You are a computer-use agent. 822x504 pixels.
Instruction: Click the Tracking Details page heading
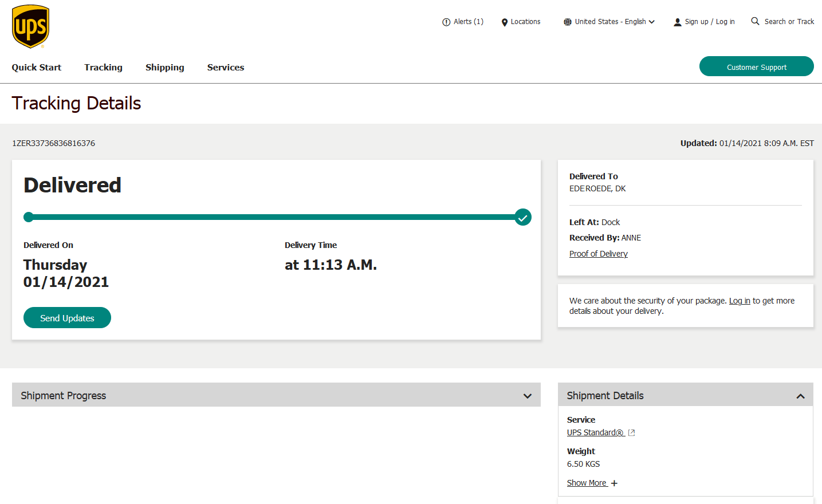coord(76,103)
